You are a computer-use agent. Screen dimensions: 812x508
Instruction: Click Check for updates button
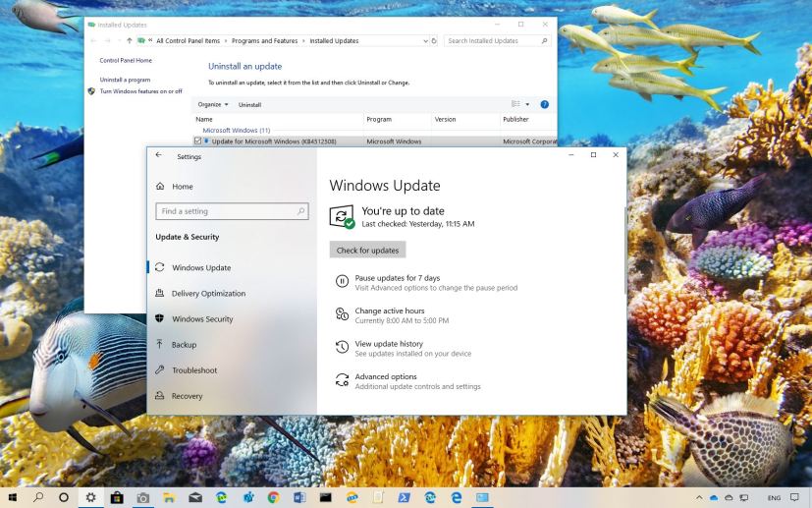click(x=367, y=250)
